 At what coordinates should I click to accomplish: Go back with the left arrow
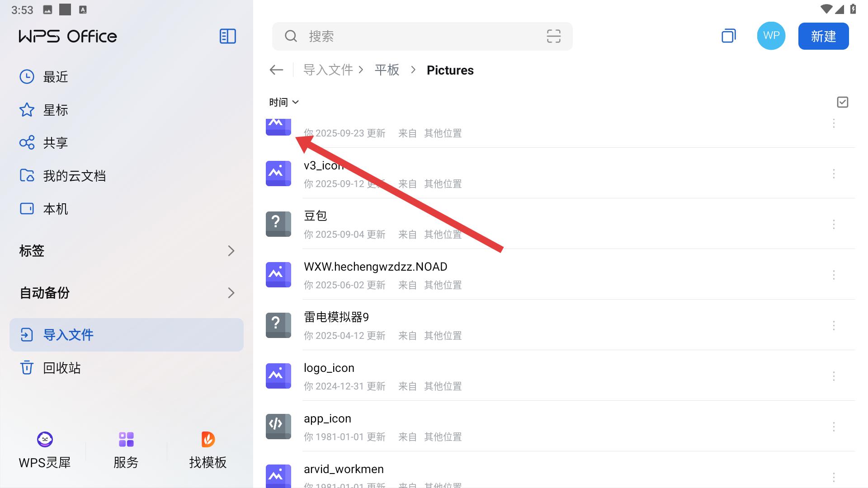click(276, 70)
